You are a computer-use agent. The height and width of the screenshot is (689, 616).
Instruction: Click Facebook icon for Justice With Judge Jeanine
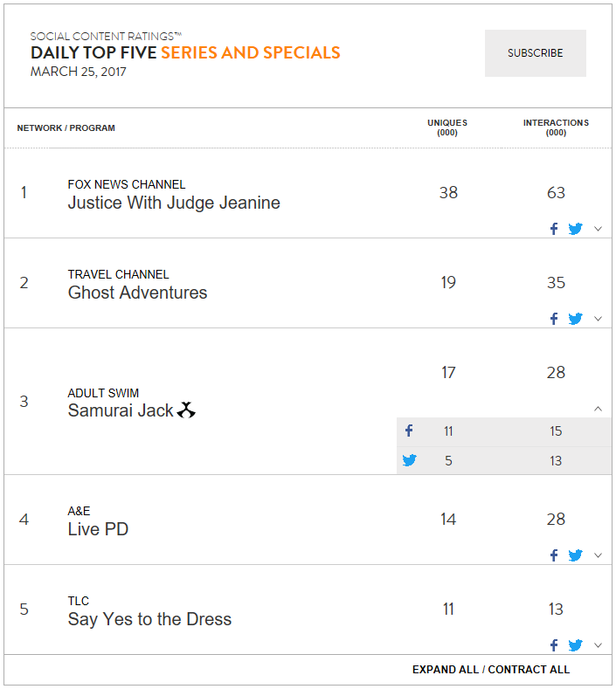554,229
